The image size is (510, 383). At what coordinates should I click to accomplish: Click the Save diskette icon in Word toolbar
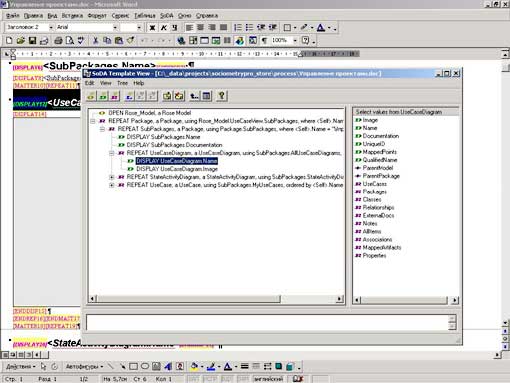(x=32, y=41)
